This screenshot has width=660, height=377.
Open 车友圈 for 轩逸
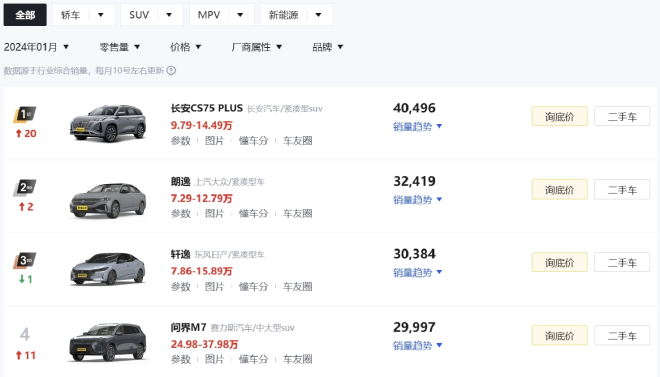tap(298, 287)
